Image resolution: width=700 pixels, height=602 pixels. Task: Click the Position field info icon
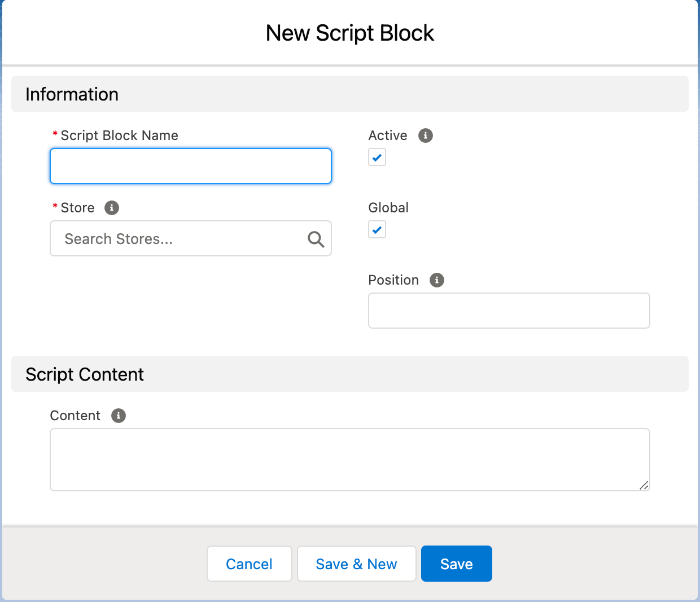[x=436, y=280]
